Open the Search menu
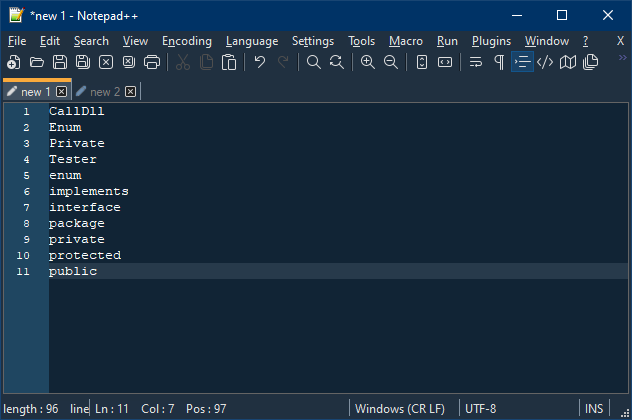 click(x=91, y=41)
